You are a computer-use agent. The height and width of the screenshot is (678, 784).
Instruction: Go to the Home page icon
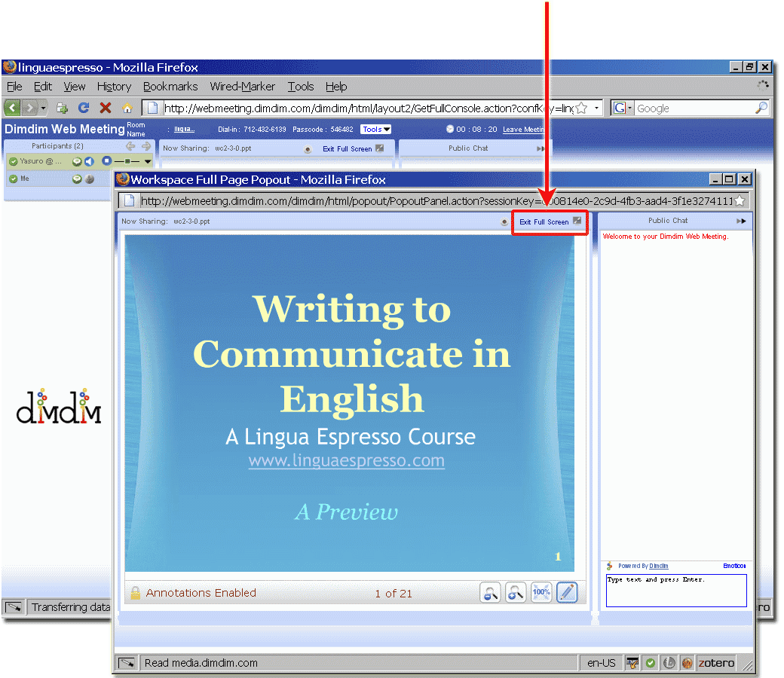click(x=127, y=108)
